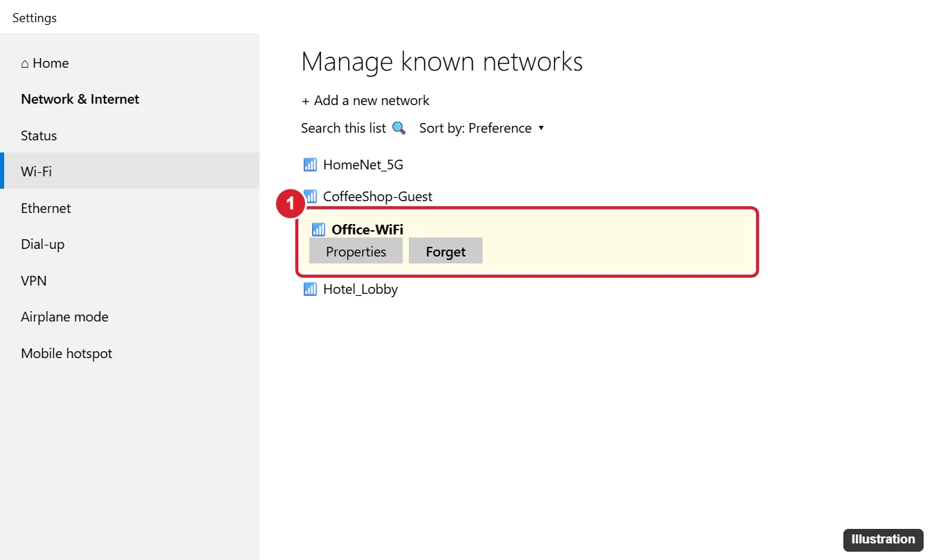Click the Settings window title text

point(35,18)
